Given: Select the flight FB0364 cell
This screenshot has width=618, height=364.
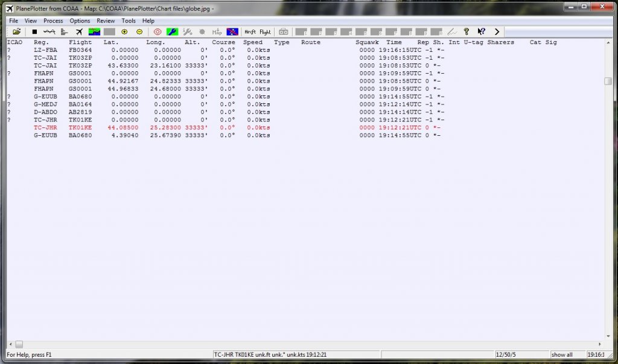Looking at the screenshot, I should (80, 50).
